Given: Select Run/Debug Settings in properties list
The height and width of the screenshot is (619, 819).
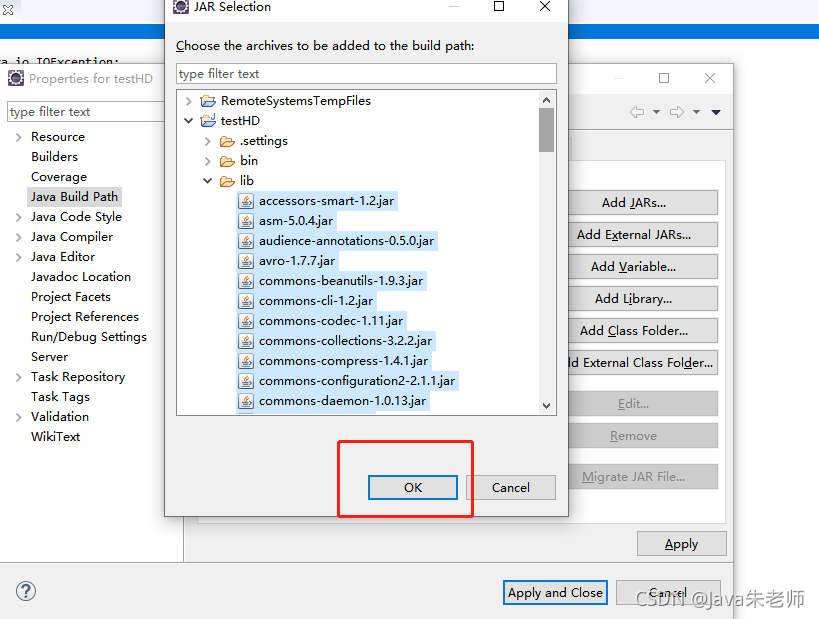Looking at the screenshot, I should 89,337.
